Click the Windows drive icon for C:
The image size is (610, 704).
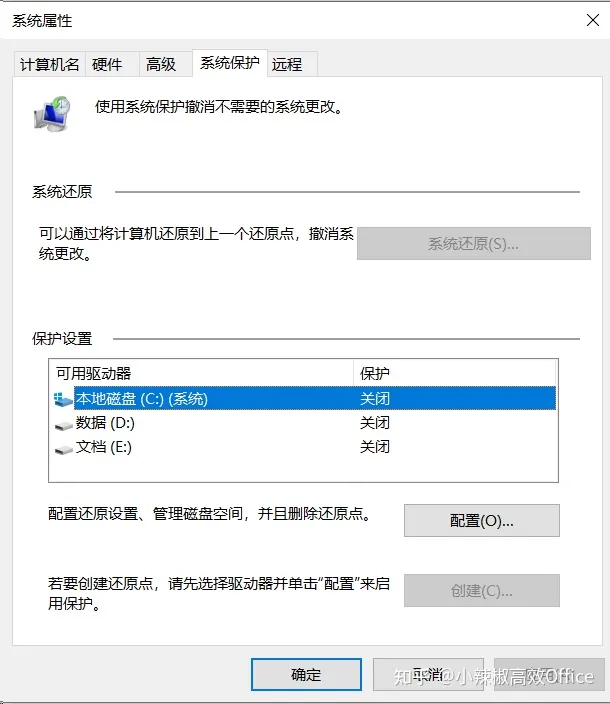63,399
